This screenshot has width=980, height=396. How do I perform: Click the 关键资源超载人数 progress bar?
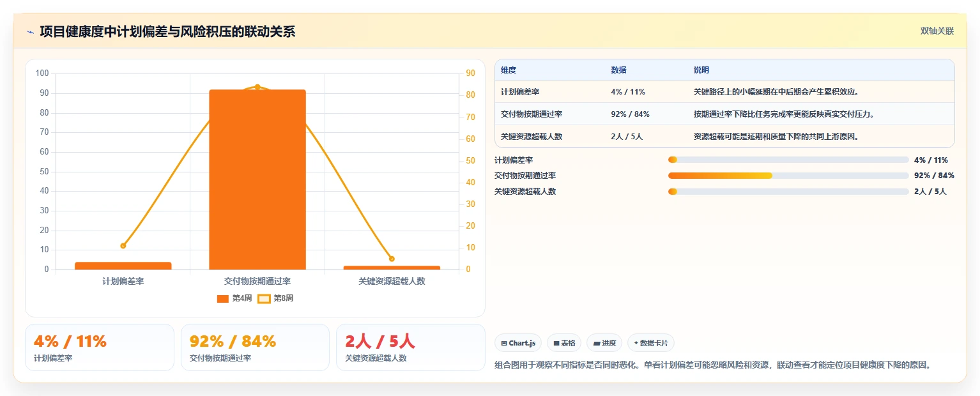(x=788, y=192)
